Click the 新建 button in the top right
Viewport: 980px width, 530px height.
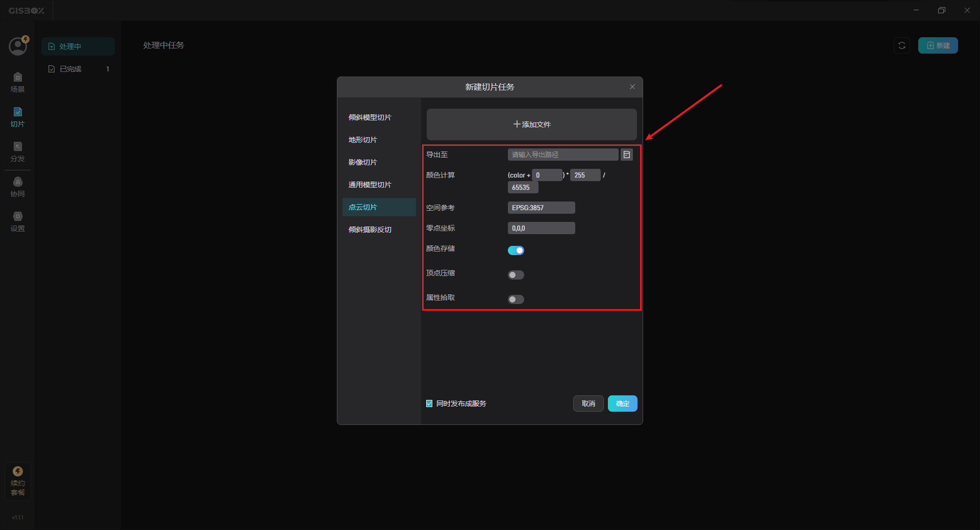point(938,45)
